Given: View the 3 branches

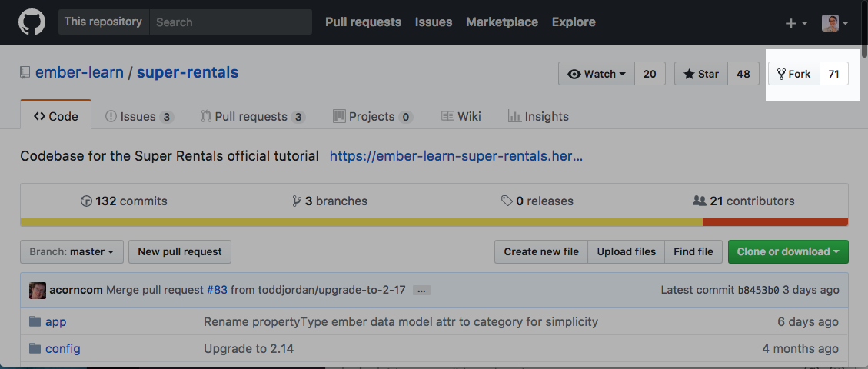Looking at the screenshot, I should [x=329, y=201].
